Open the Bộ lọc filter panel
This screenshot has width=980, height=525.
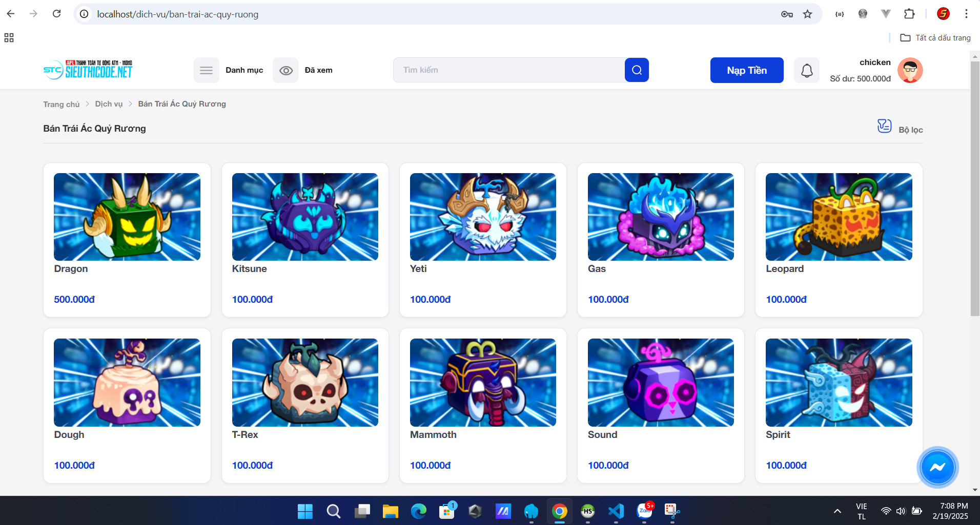pyautogui.click(x=901, y=128)
